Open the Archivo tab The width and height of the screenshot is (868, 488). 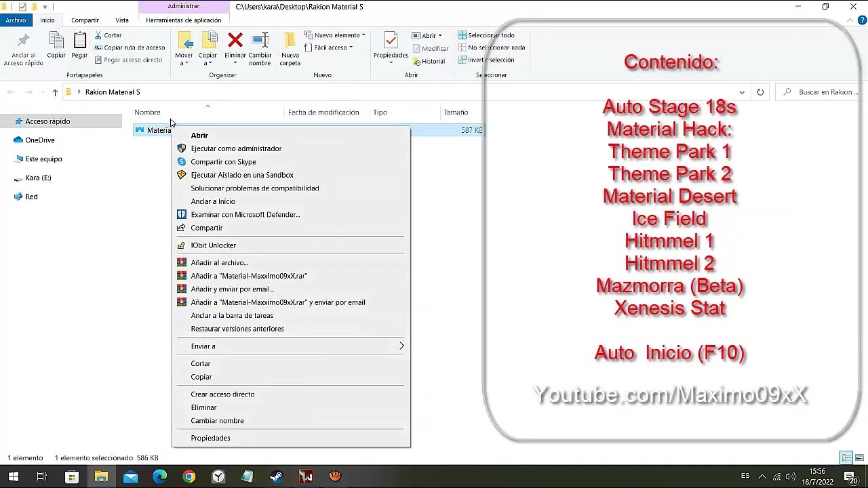[x=16, y=20]
